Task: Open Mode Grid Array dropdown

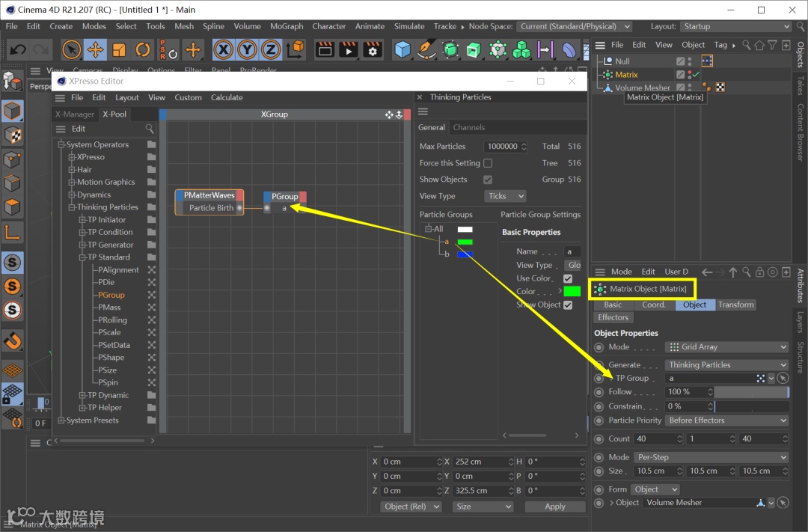Action: click(x=726, y=347)
